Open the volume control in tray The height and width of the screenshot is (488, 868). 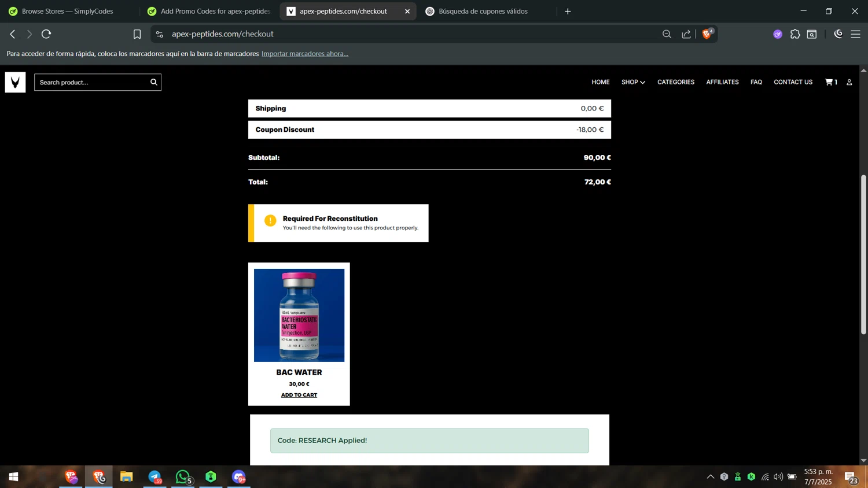778,477
